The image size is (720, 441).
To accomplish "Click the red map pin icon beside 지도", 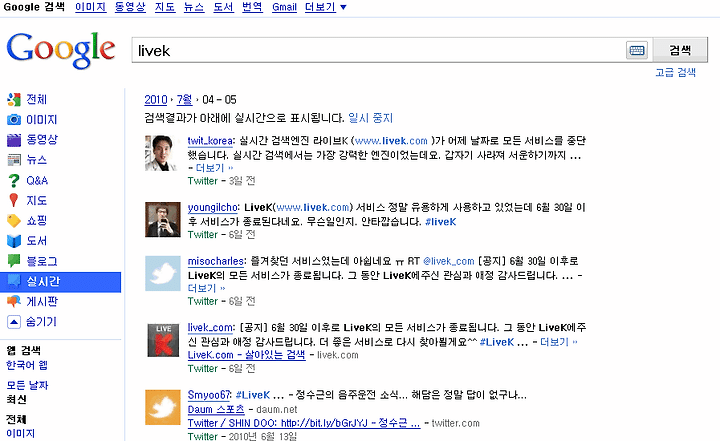I will click(x=14, y=200).
